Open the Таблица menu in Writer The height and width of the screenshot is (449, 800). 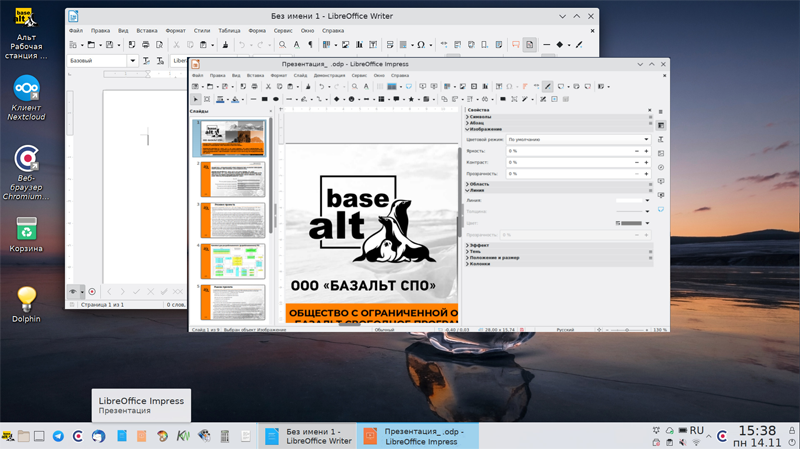tap(228, 31)
